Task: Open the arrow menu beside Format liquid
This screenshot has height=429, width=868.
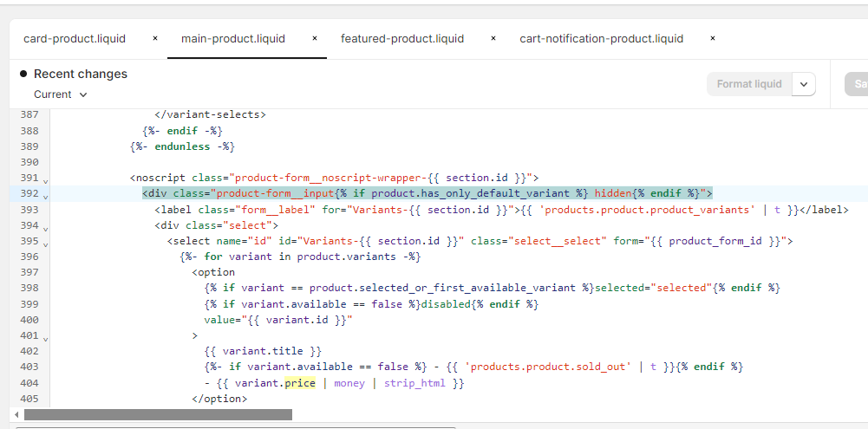Action: (x=804, y=84)
